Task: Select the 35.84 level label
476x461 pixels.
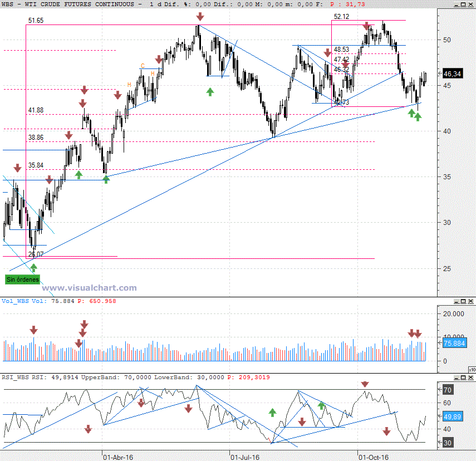Action: (36, 165)
